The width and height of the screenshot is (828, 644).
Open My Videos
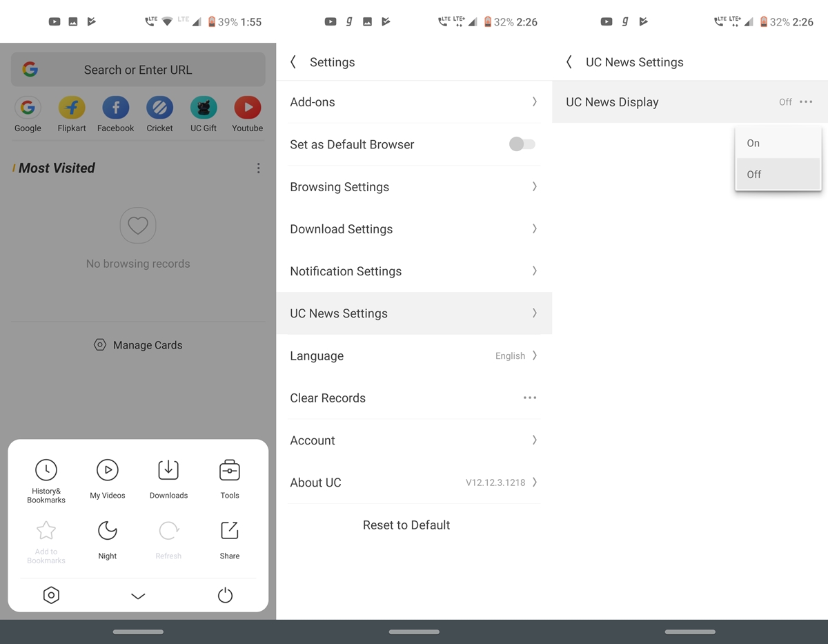108,479
